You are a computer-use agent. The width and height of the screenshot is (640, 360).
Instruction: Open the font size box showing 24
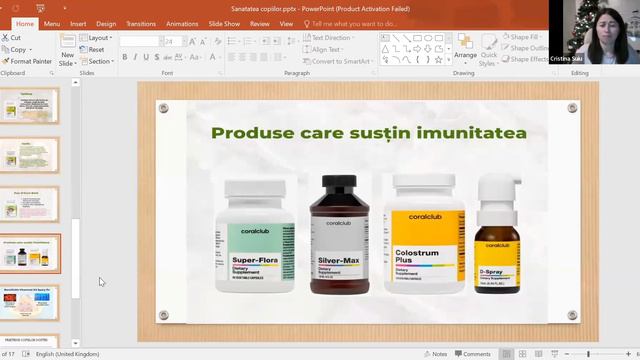click(x=176, y=41)
